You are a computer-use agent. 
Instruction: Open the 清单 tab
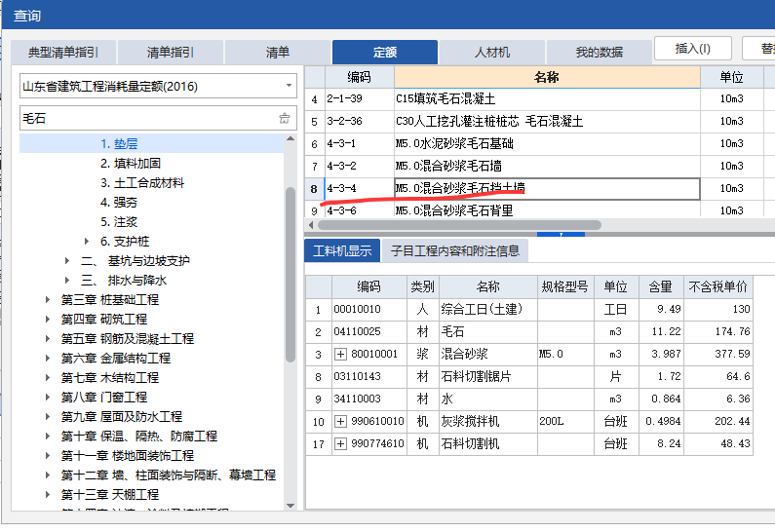pos(277,53)
